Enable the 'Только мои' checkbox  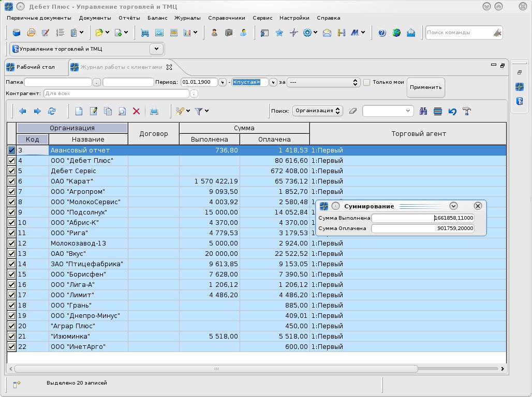point(366,82)
